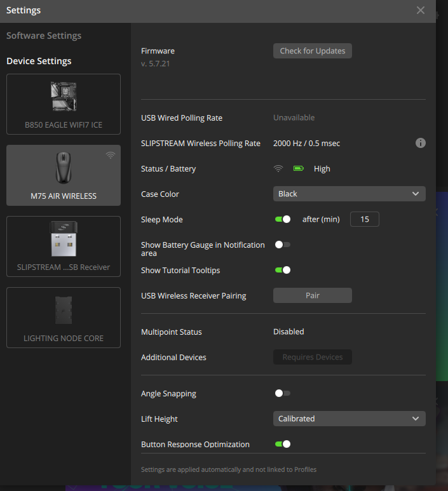Screen dimensions: 448x491
Task: Click the B850 EAGLE WIFI7 ICE label
Action: coord(64,125)
